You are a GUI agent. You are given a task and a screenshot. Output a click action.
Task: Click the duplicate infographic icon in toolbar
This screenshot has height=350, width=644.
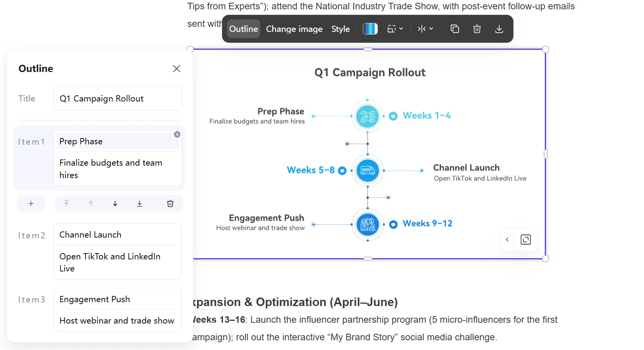point(455,29)
